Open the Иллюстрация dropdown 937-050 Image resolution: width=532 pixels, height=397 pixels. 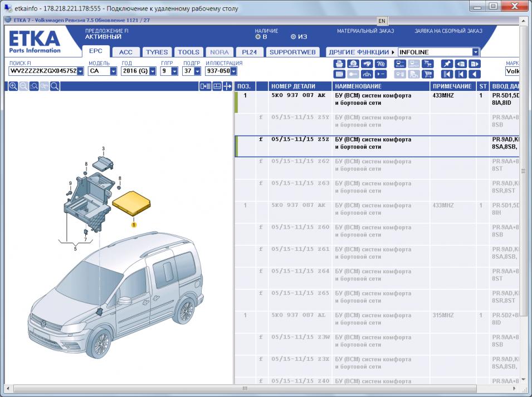(x=233, y=71)
